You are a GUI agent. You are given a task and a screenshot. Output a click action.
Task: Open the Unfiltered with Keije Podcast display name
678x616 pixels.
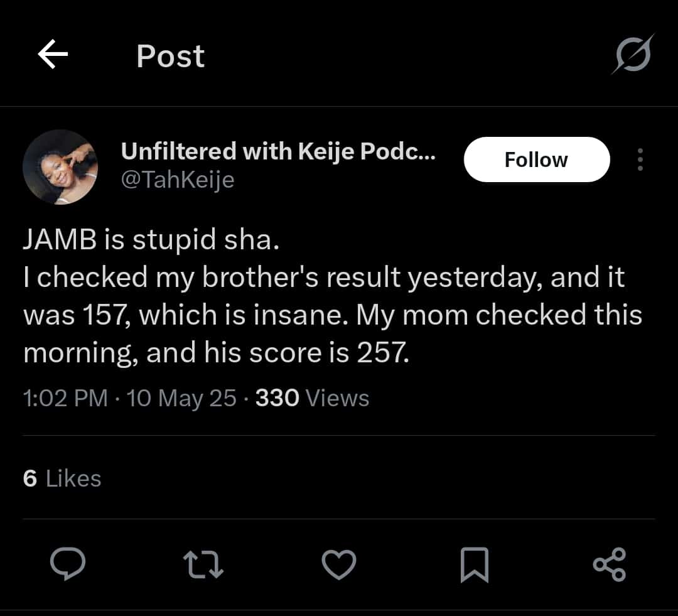point(278,151)
